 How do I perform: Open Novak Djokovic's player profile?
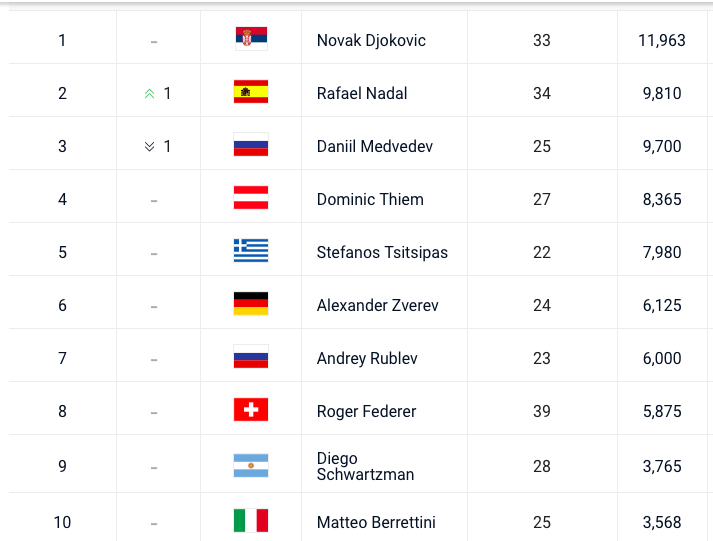[371, 40]
